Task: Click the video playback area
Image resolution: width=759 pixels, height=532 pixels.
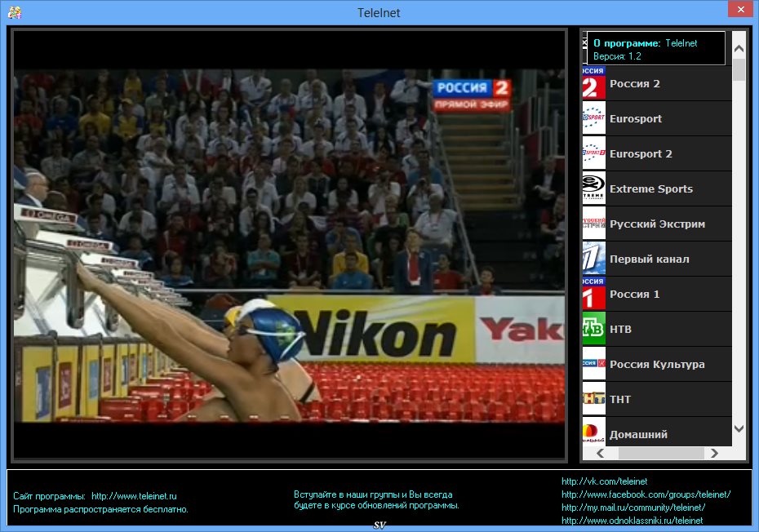Action: pos(289,245)
